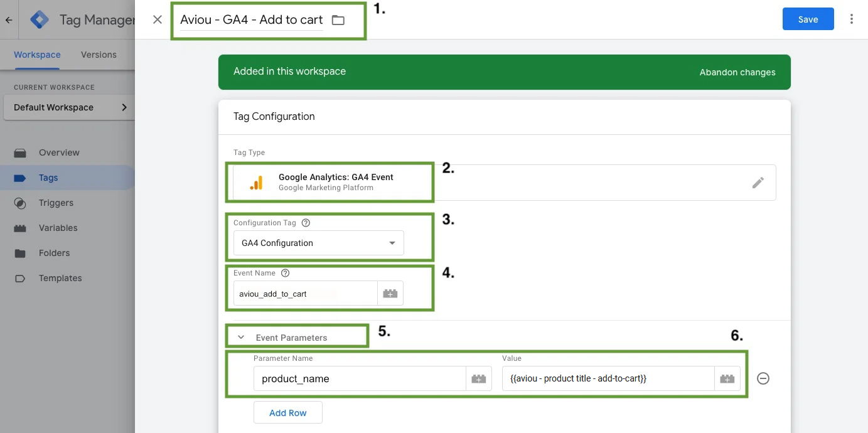Viewport: 868px width, 433px height.
Task: Click the parameter Value field
Action: (x=608, y=378)
